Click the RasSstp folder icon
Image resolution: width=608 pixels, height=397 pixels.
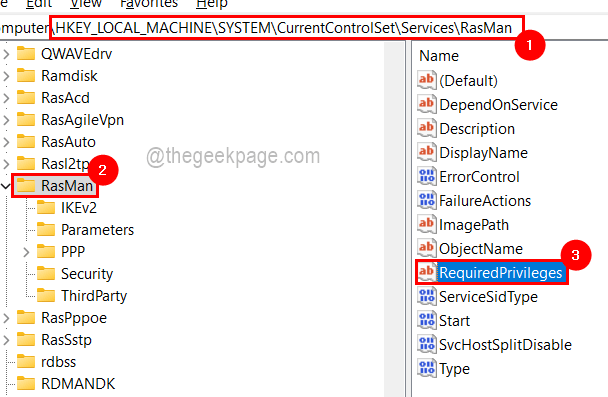(26, 340)
